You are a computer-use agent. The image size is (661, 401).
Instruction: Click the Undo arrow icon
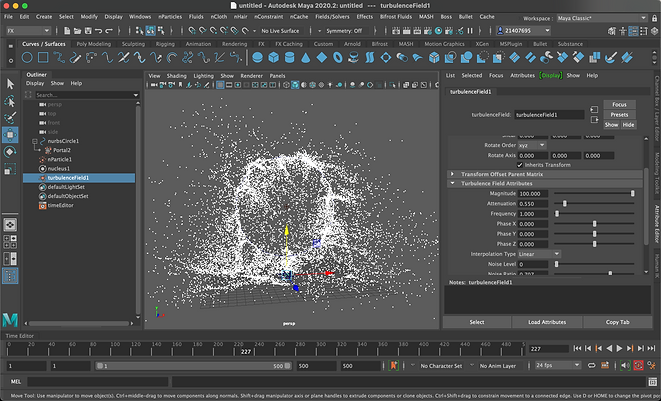pos(99,31)
